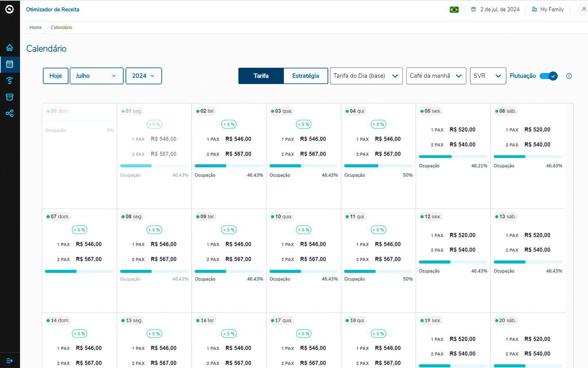Image resolution: width=588 pixels, height=368 pixels.
Task: Switch to the Tarifa tab
Action: 261,76
